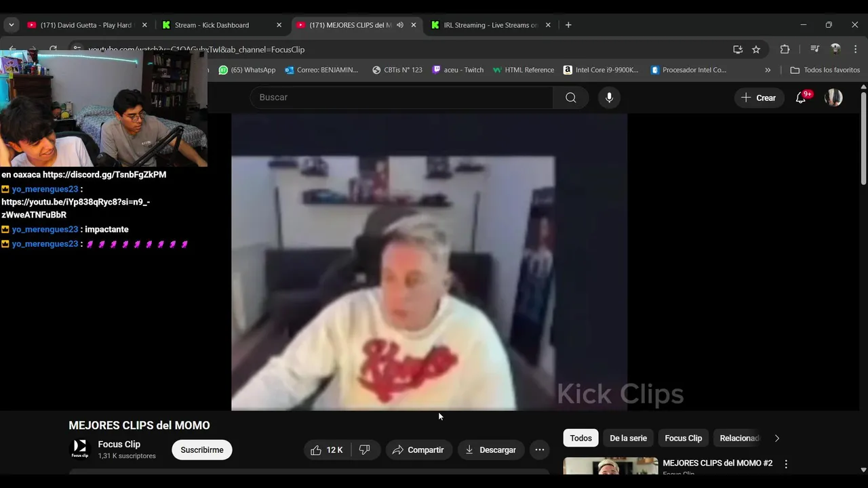
Task: Select the Focus Clip filter chip
Action: pyautogui.click(x=684, y=439)
